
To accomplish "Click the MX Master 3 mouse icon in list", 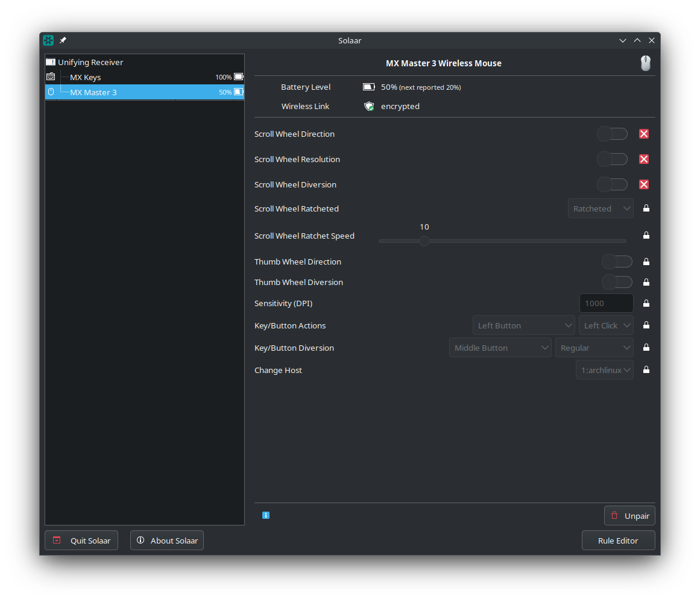I will point(51,92).
